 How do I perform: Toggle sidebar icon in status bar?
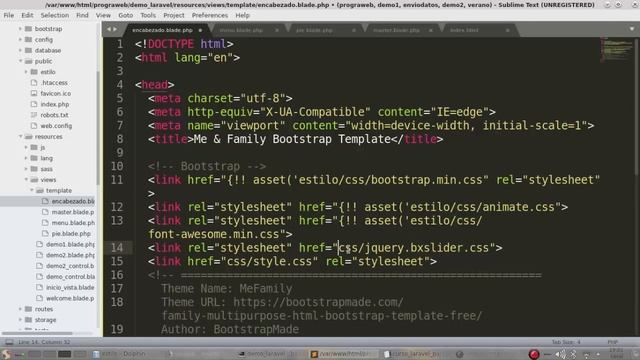(x=9, y=342)
